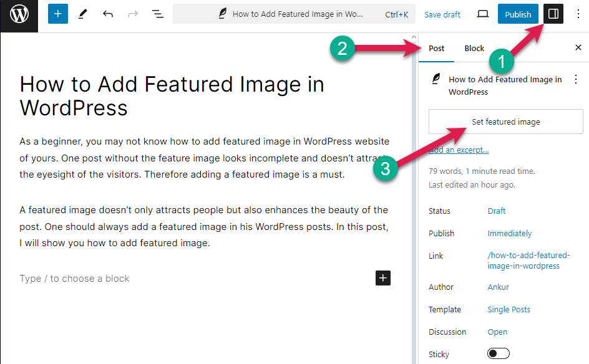Click the Save draft link
The height and width of the screenshot is (364, 589).
coord(442,14)
